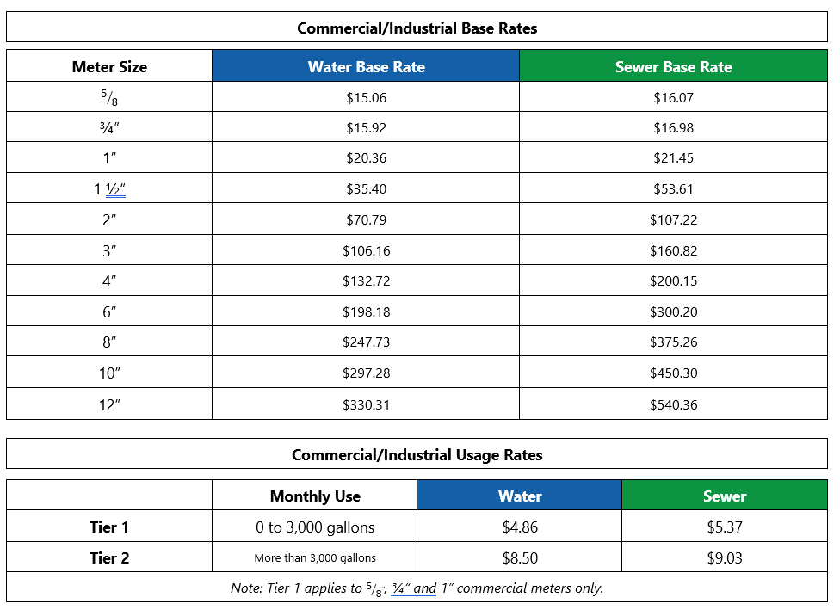Select the Meter Size column header

[109, 67]
